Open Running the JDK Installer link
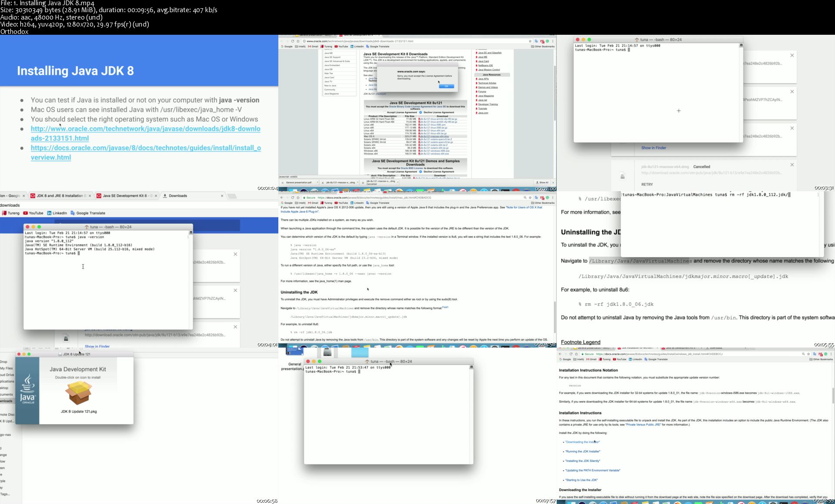 583,451
